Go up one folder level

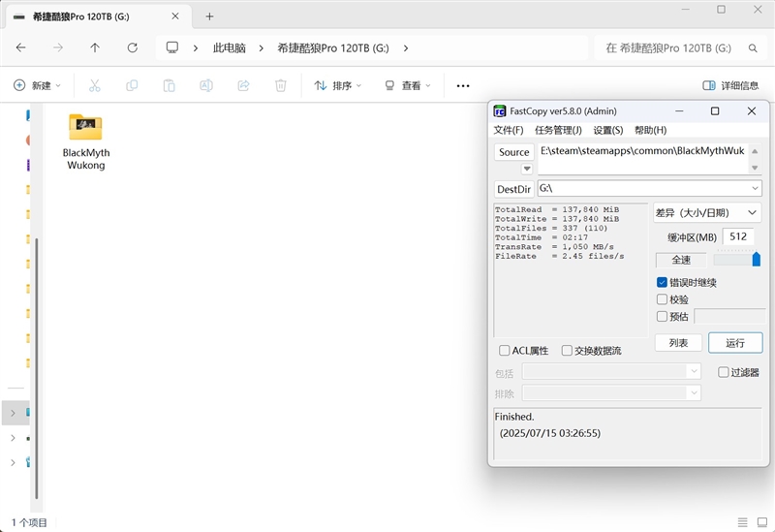click(x=95, y=47)
